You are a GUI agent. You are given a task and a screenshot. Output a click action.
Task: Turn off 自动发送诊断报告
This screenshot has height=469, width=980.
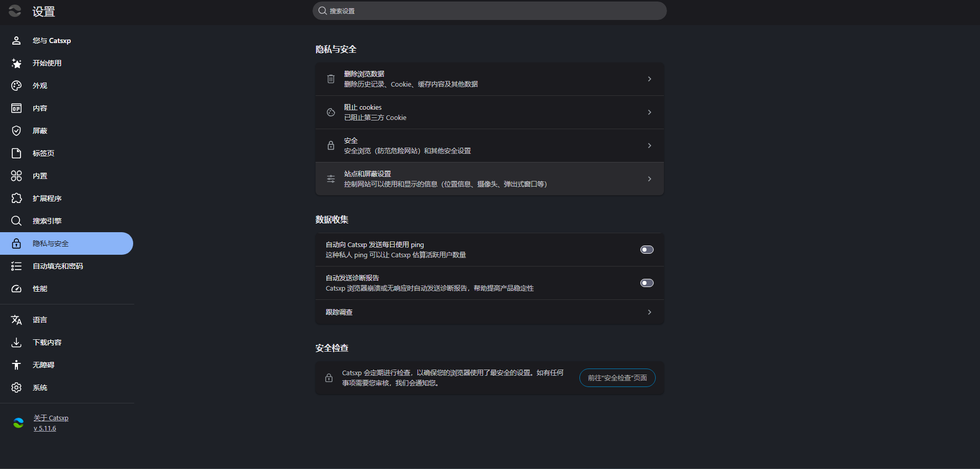[647, 282]
